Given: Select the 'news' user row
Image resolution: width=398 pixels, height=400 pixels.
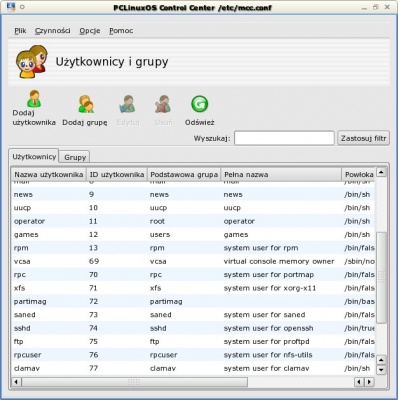Looking at the screenshot, I should [193, 195].
